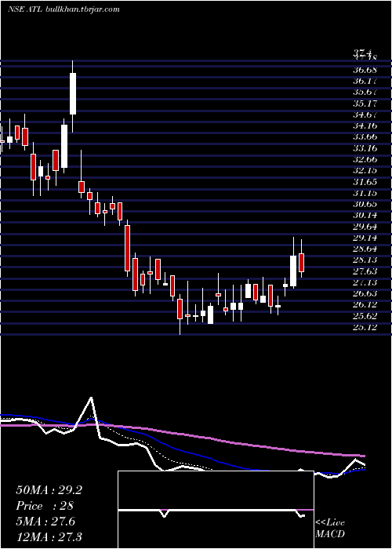This screenshot has width=392, height=549.
Task: Click the Price : 28 readout
Action: [x=45, y=506]
